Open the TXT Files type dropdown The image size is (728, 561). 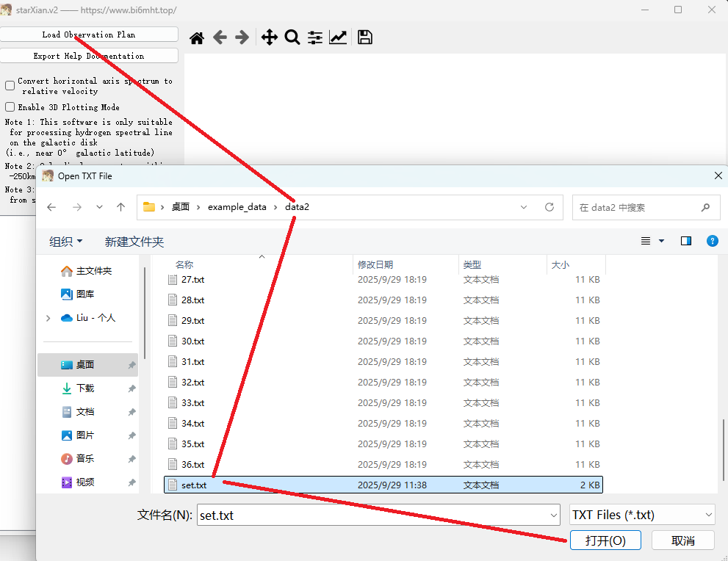coord(642,515)
